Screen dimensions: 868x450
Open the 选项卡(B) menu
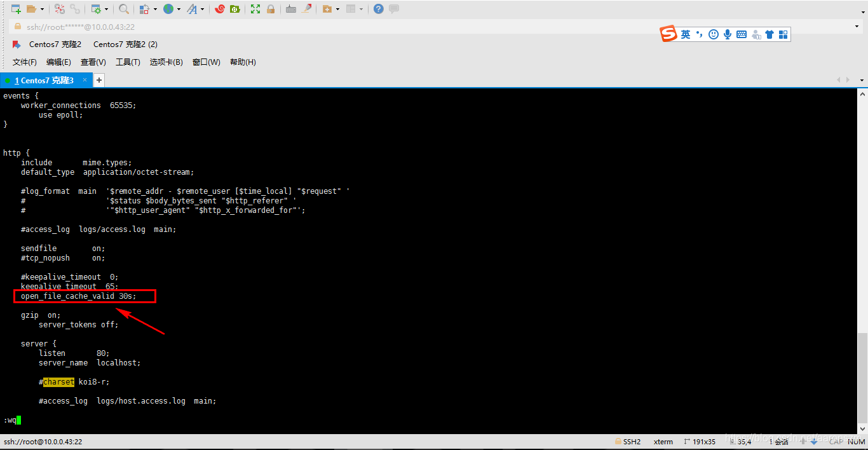[166, 62]
